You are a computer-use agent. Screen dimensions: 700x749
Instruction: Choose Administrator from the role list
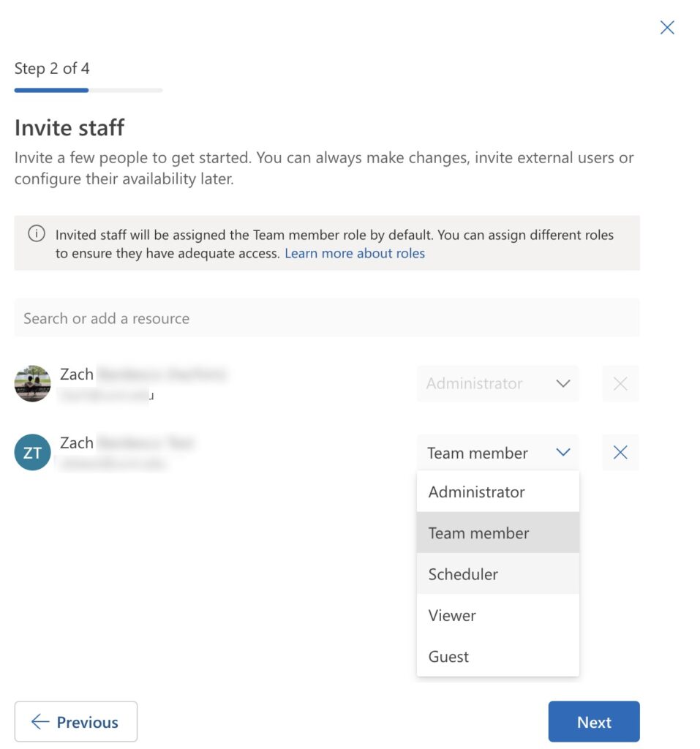click(x=498, y=492)
